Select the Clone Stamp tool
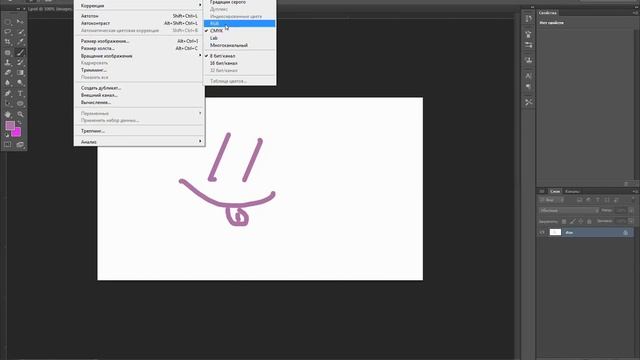 [x=8, y=62]
